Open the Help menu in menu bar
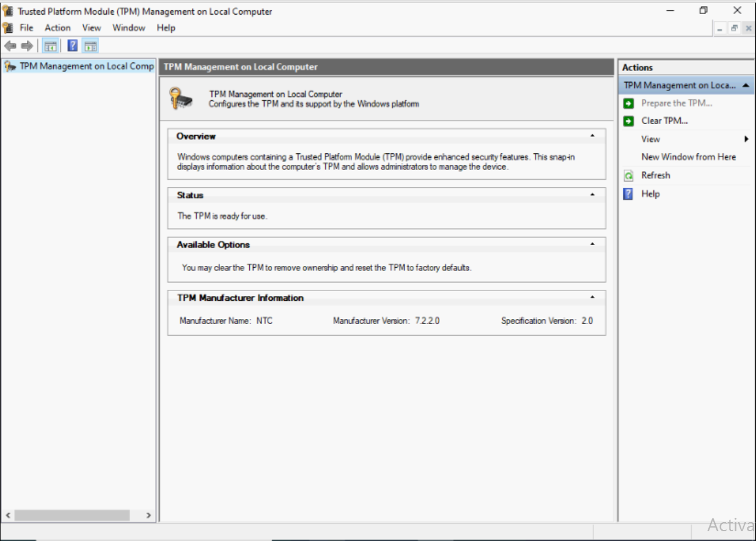Screen dimensions: 756x541 (x=166, y=28)
